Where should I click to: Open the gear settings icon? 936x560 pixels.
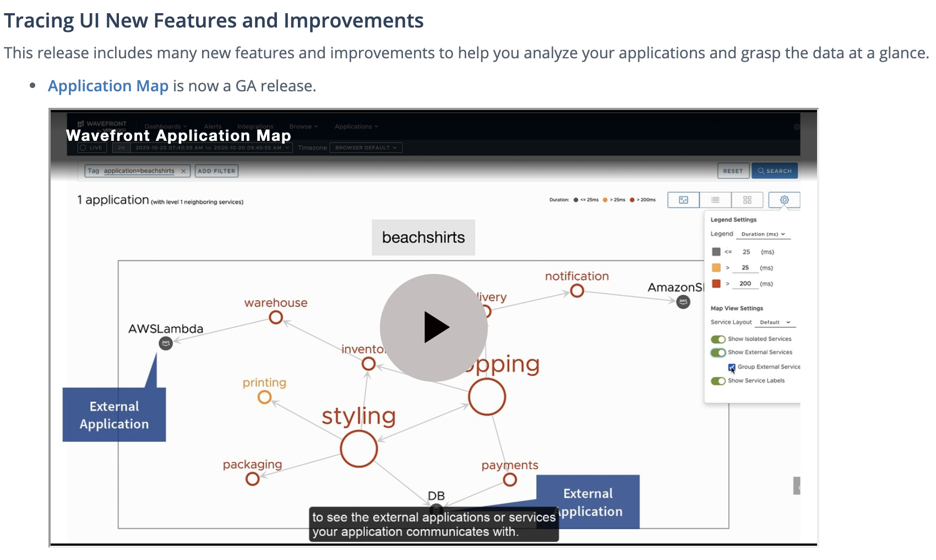click(785, 200)
